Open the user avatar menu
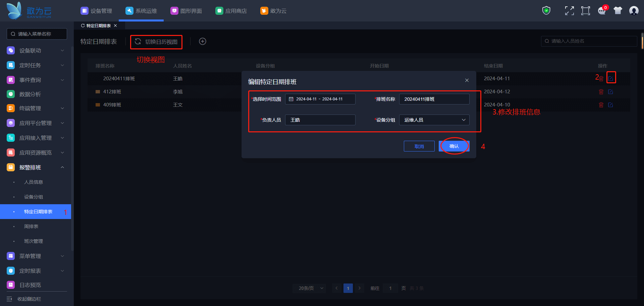644x306 pixels. tap(634, 11)
